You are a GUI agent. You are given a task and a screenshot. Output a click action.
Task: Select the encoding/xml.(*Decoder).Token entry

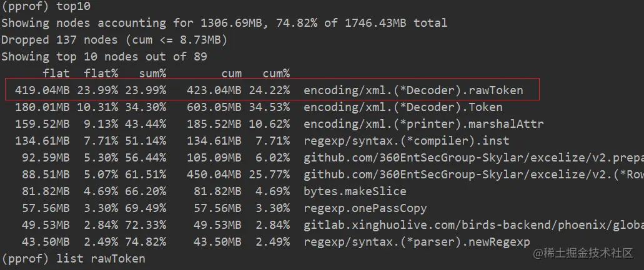402,107
